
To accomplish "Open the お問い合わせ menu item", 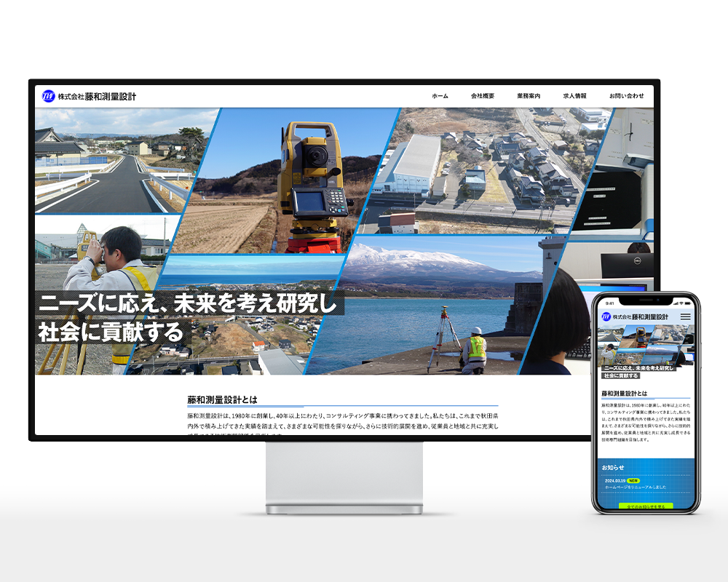I will pyautogui.click(x=626, y=96).
